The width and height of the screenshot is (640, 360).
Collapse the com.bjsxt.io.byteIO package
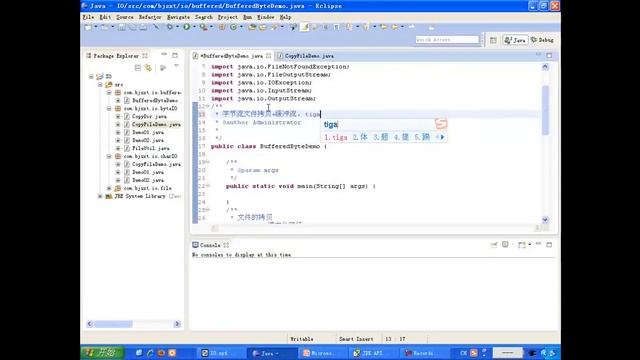pyautogui.click(x=109, y=109)
